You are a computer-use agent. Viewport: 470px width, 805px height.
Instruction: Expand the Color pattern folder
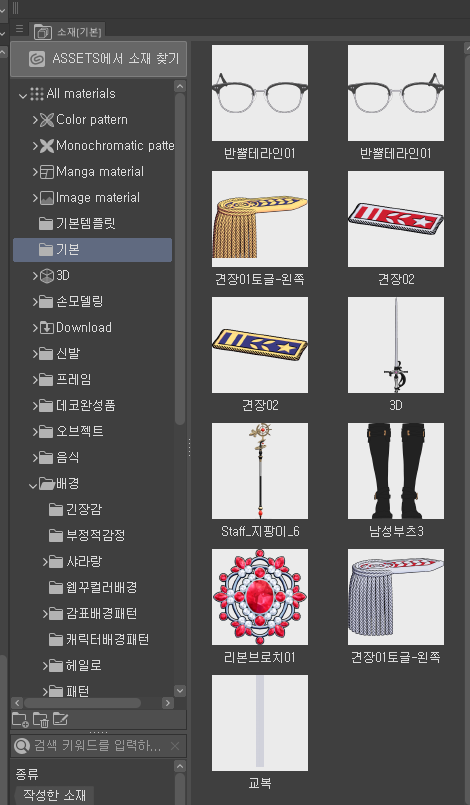pos(35,120)
